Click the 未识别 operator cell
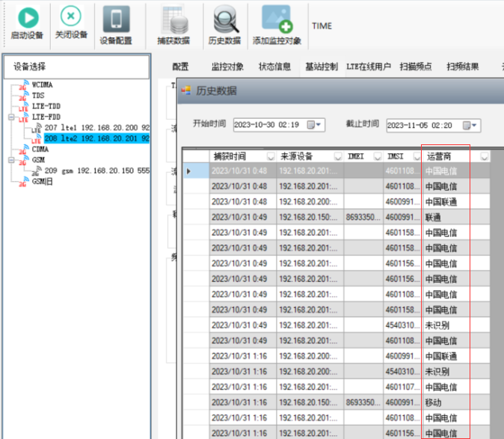The height and width of the screenshot is (439, 504). (438, 325)
